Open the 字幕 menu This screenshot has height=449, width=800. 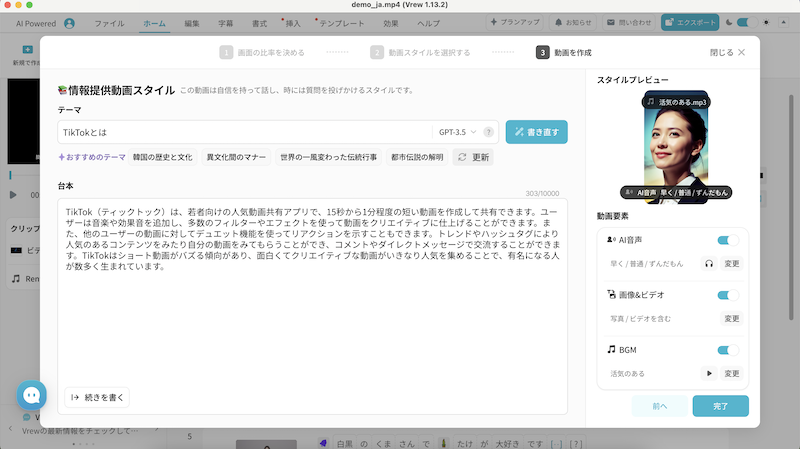tap(226, 23)
